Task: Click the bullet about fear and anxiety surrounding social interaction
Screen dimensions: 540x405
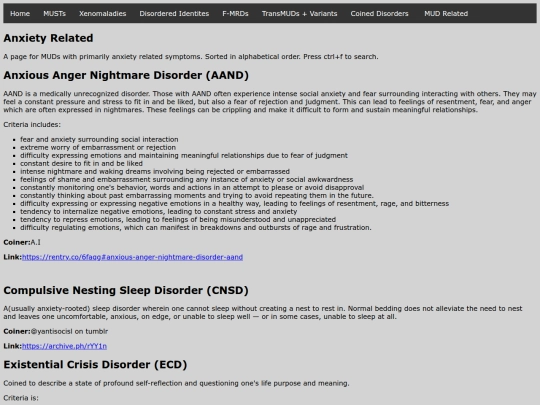Action: click(x=99, y=139)
